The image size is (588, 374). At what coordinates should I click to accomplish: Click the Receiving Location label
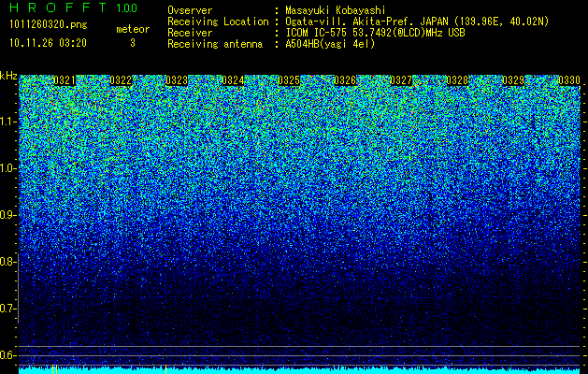(x=218, y=22)
